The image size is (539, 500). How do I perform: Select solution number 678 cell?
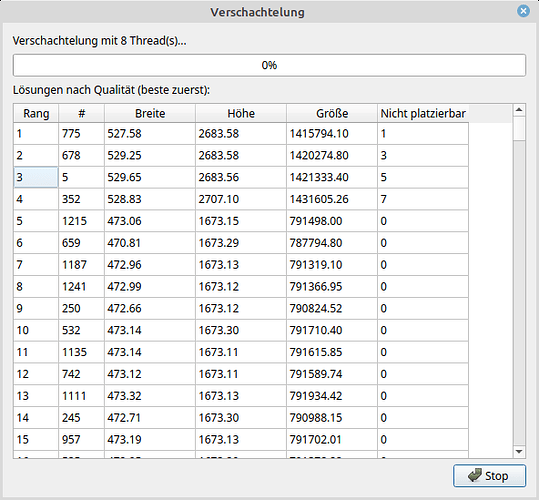[x=81, y=155]
